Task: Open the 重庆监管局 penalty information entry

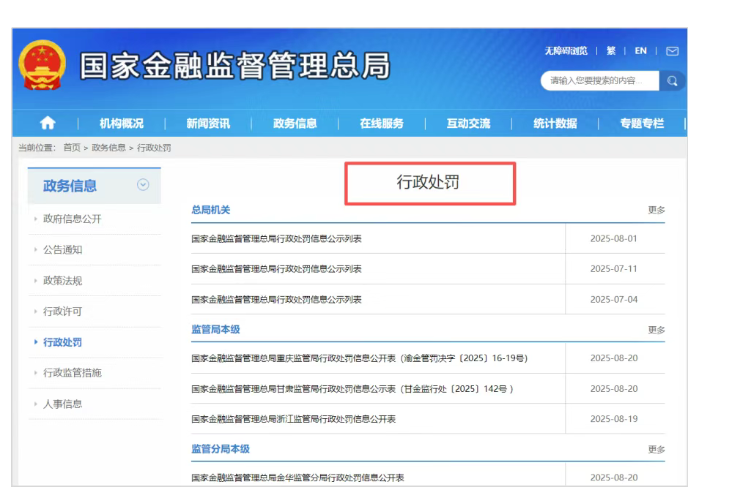Action: (x=359, y=358)
